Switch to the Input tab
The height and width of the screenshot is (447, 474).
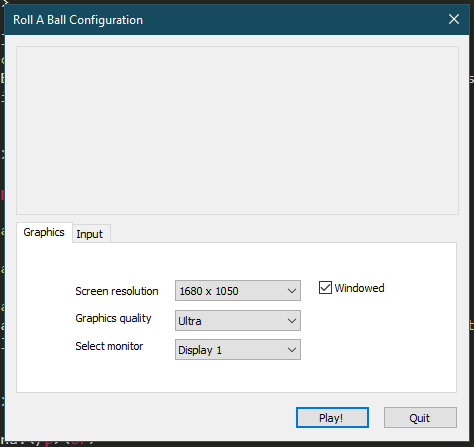(91, 234)
